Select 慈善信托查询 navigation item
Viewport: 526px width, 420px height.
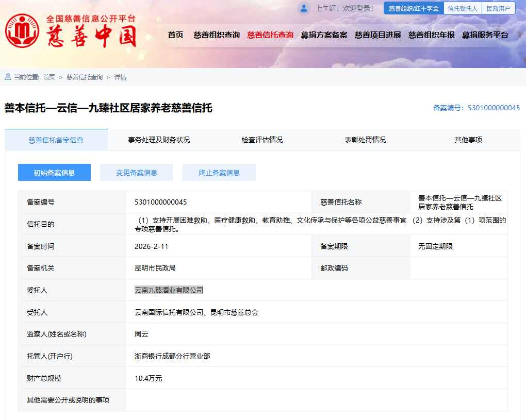click(x=270, y=35)
